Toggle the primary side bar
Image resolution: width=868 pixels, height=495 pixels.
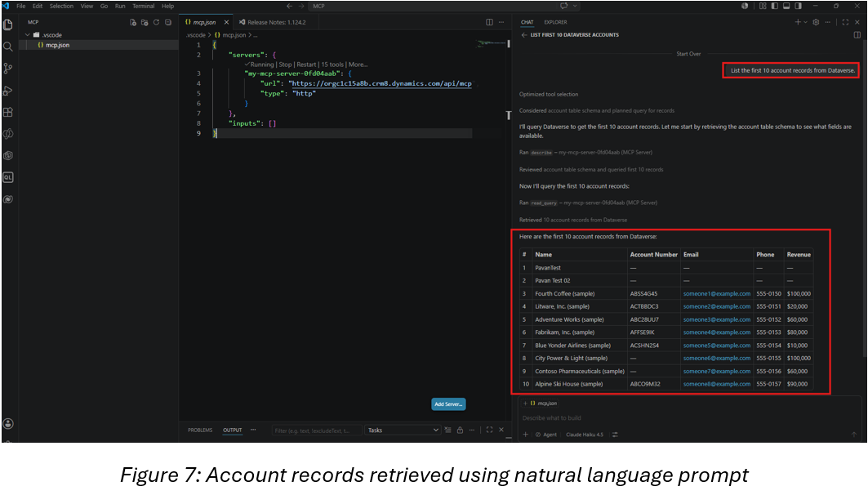click(774, 6)
